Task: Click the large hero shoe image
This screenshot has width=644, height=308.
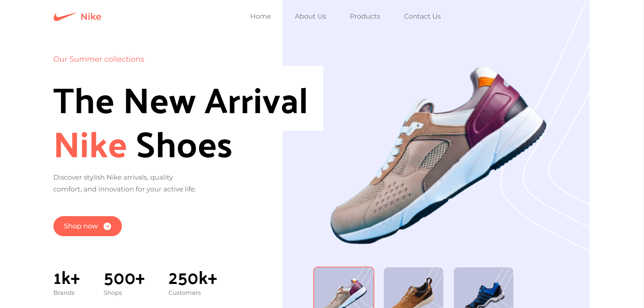Action: 438,155
